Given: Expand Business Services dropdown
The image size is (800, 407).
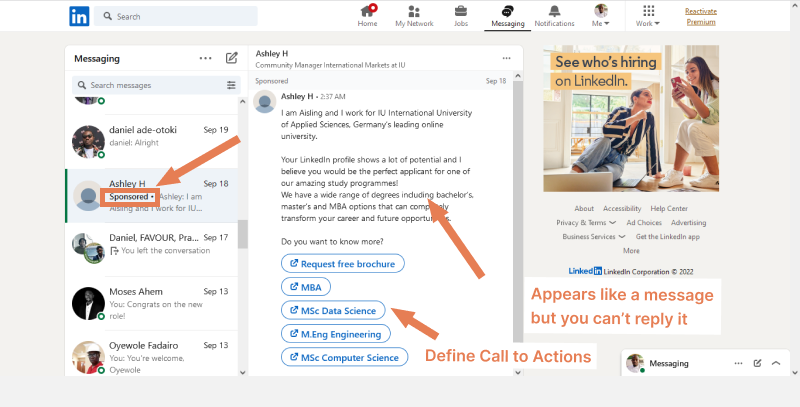Looking at the screenshot, I should (x=593, y=237).
